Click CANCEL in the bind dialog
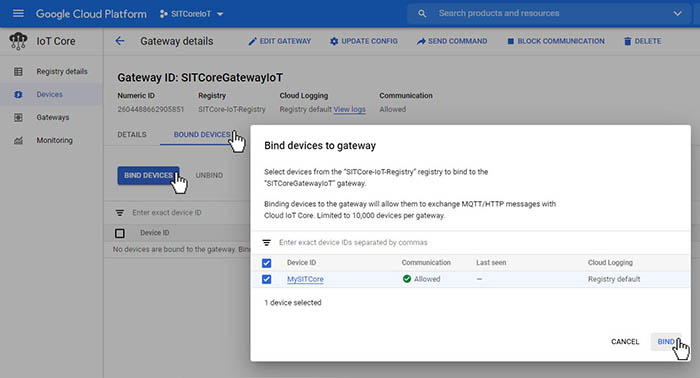Viewport: 700px width, 378px height. click(x=625, y=342)
